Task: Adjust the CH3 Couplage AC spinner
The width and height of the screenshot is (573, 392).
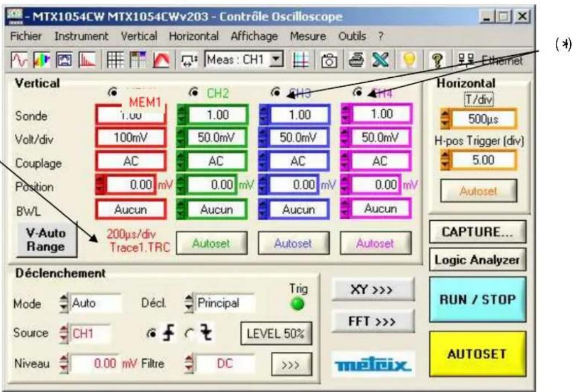Action: pos(264,161)
